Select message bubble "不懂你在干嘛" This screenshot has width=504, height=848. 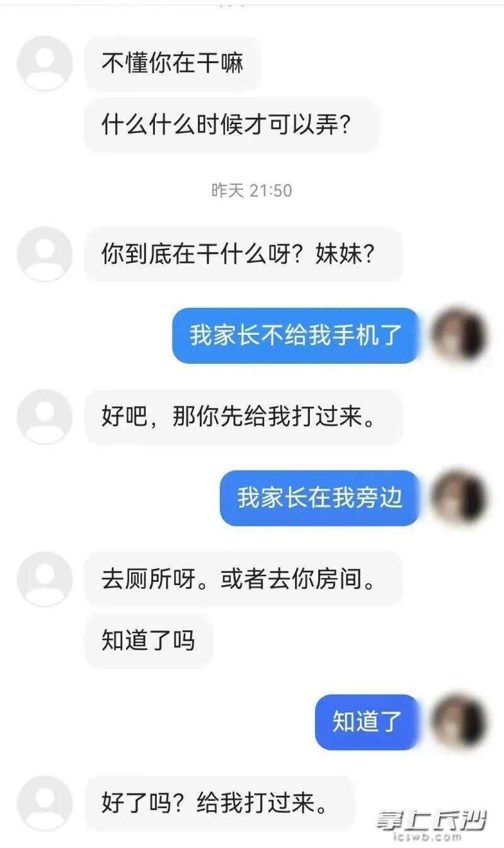(x=172, y=63)
